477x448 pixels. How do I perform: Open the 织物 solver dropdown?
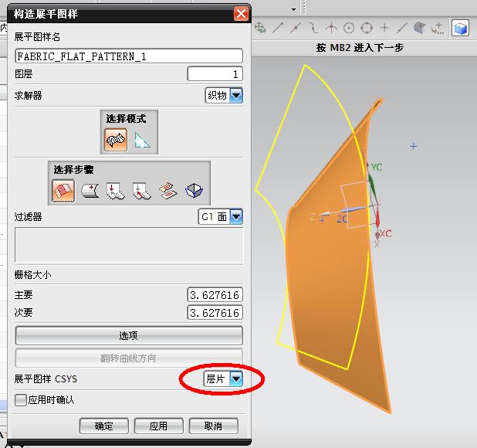click(x=236, y=95)
